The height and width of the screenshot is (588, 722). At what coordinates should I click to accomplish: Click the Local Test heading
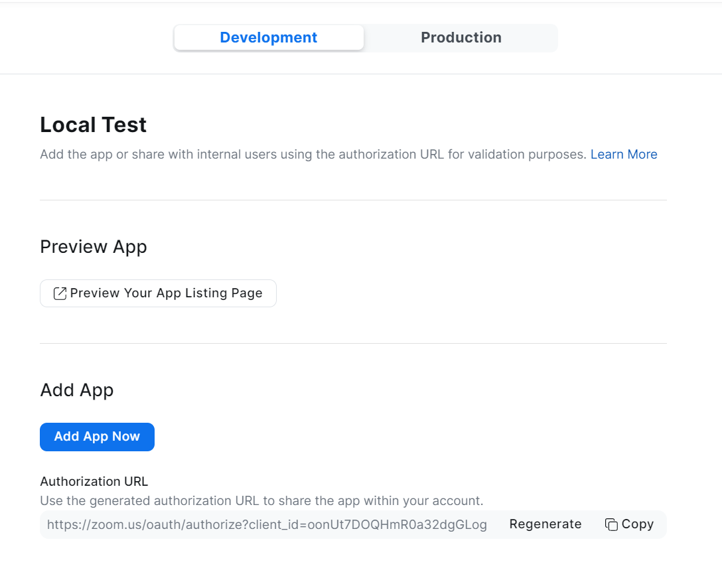click(x=94, y=125)
